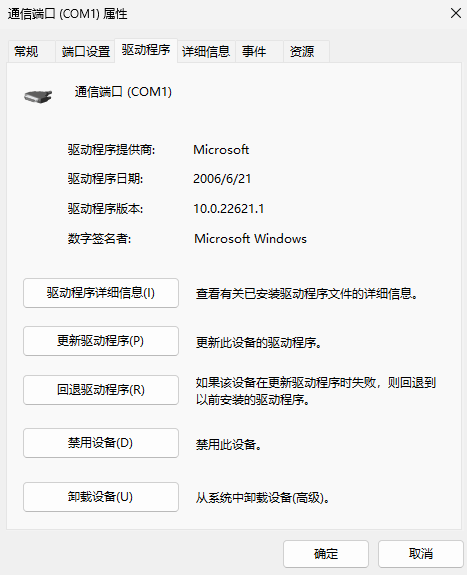Click the driver date 2006/6/21

point(222,179)
